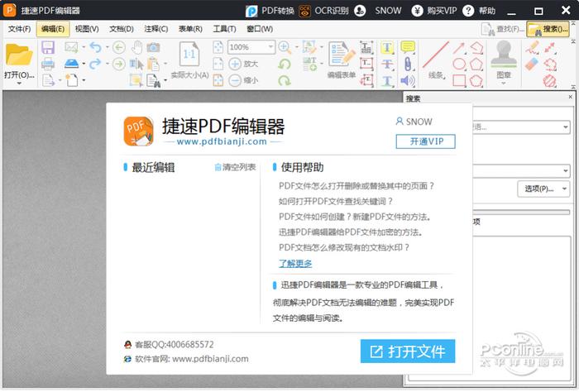
Task: Click the next view right-arrow circle
Action: 119,64
